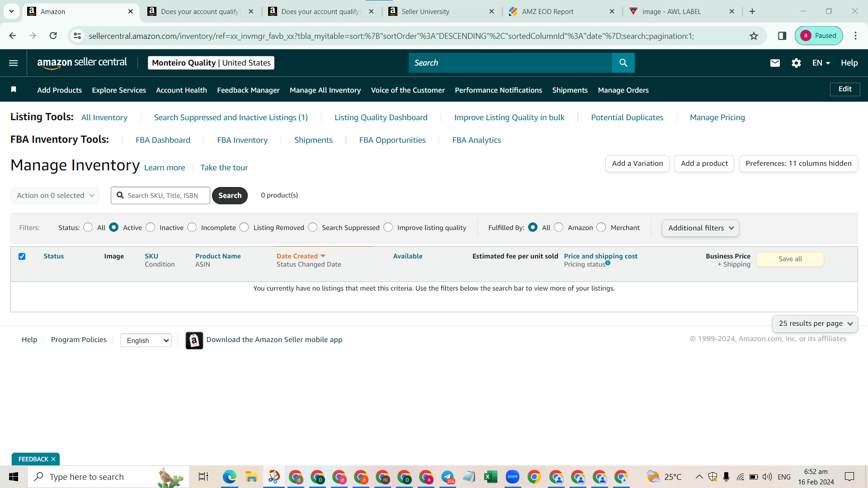Open the English language selector in footer
Viewport: 868px width, 488px height.
point(146,340)
